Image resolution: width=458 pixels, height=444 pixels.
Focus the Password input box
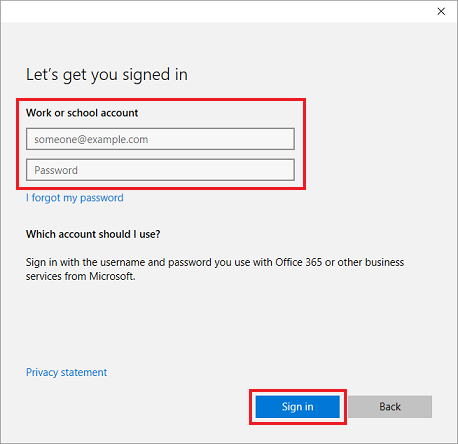(x=160, y=170)
